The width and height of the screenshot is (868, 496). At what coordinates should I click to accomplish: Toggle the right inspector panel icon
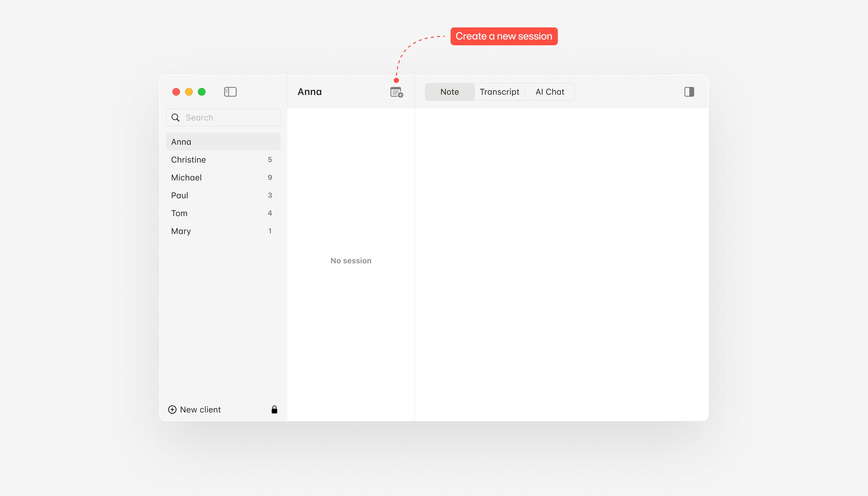point(689,91)
